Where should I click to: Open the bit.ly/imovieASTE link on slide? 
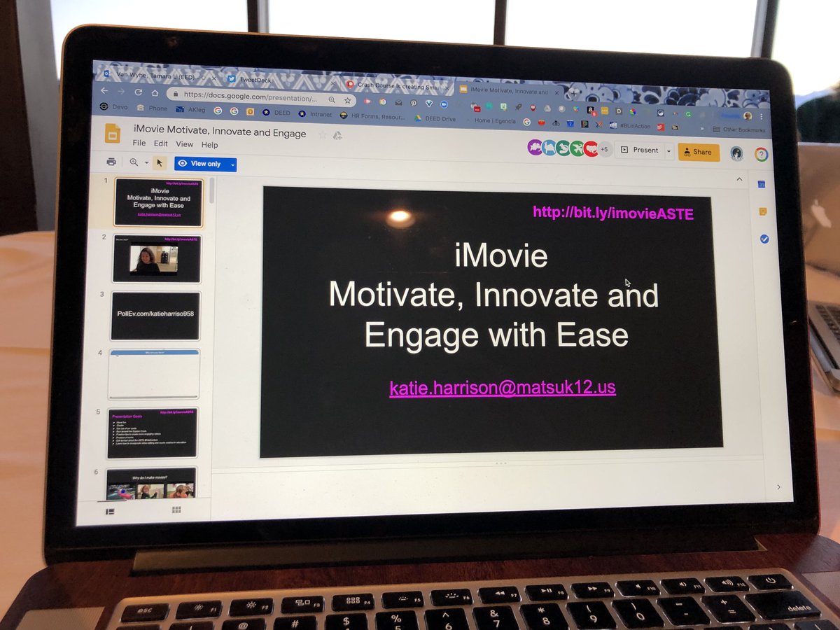[612, 213]
